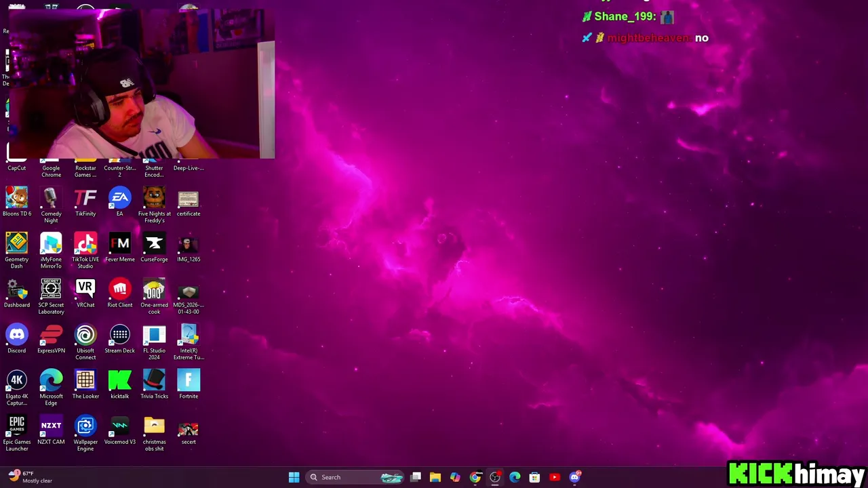Open the Fever Meme desktop icon

click(120, 247)
